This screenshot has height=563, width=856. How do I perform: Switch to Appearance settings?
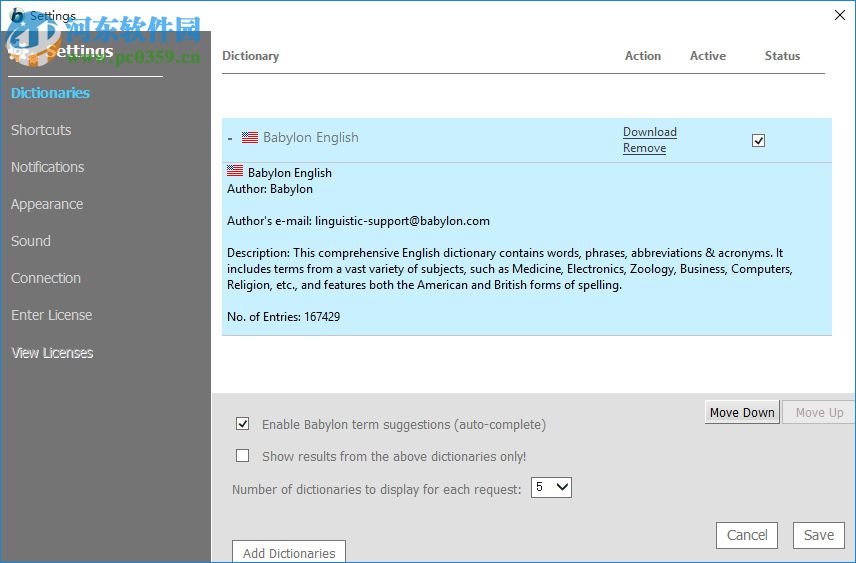pos(47,204)
